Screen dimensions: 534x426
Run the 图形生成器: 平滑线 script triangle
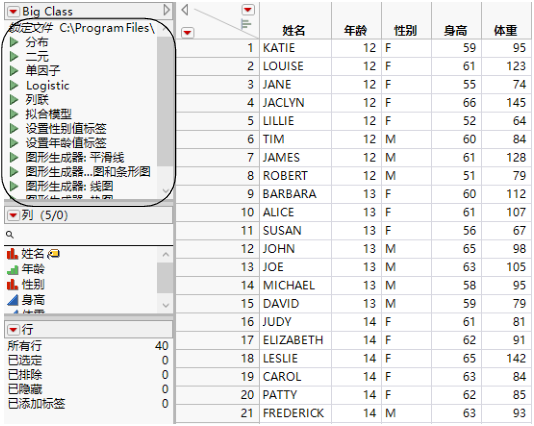[x=14, y=157]
